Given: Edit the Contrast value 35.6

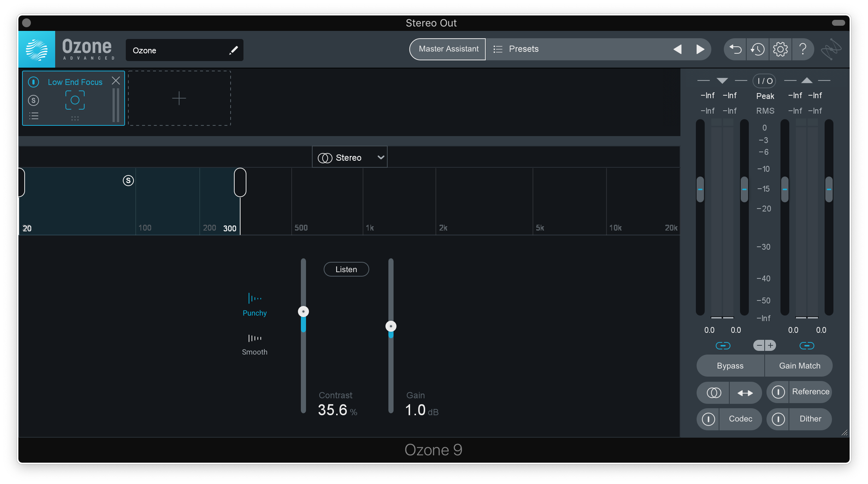Looking at the screenshot, I should 332,410.
